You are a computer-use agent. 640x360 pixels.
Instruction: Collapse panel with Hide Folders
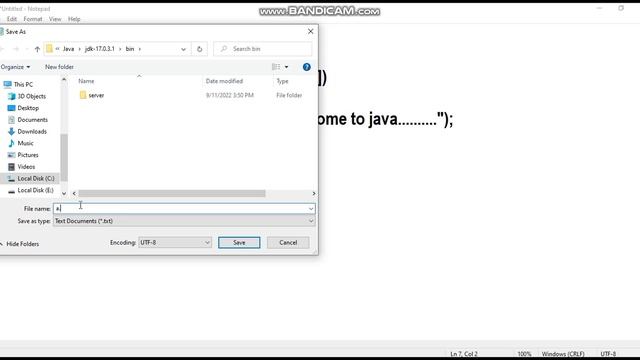[22, 244]
